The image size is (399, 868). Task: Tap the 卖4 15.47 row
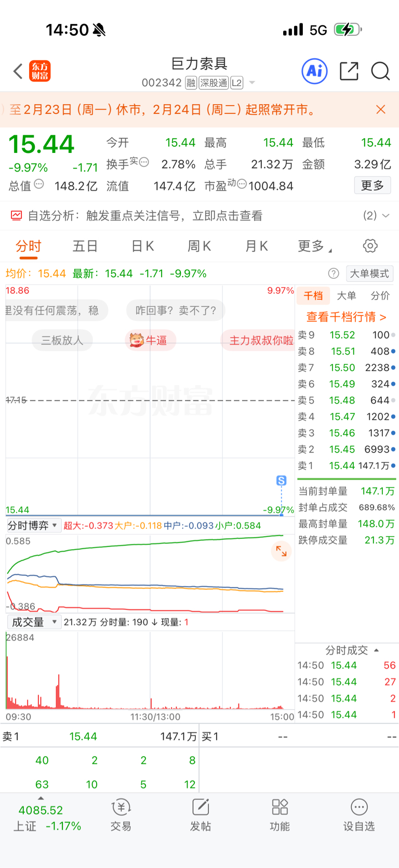[347, 417]
